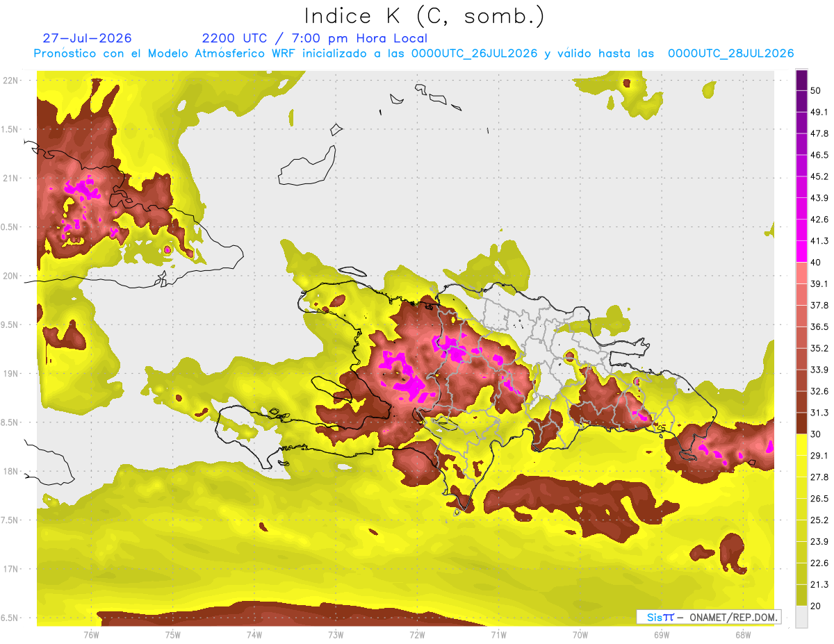Click the longitude axis label "72W"
Screen dimensions: 834x644
417,635
